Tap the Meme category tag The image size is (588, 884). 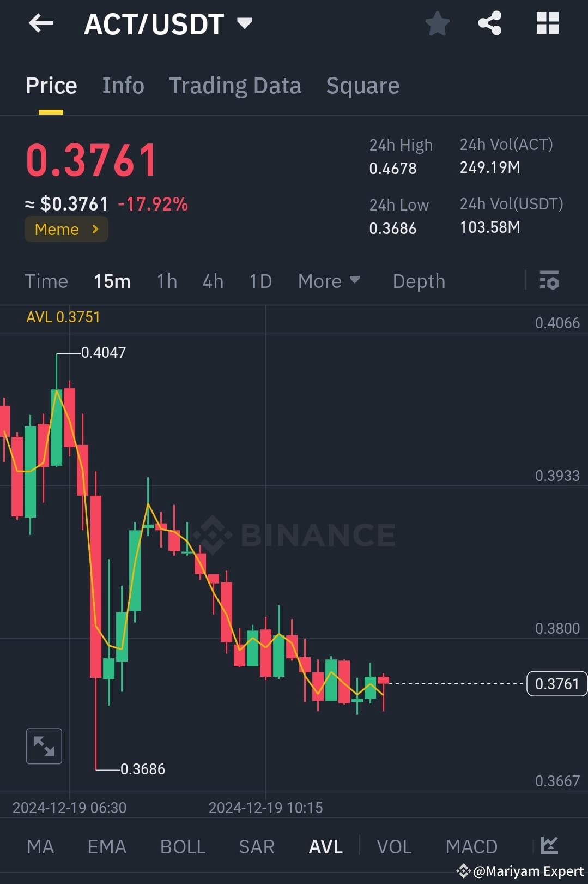[66, 229]
